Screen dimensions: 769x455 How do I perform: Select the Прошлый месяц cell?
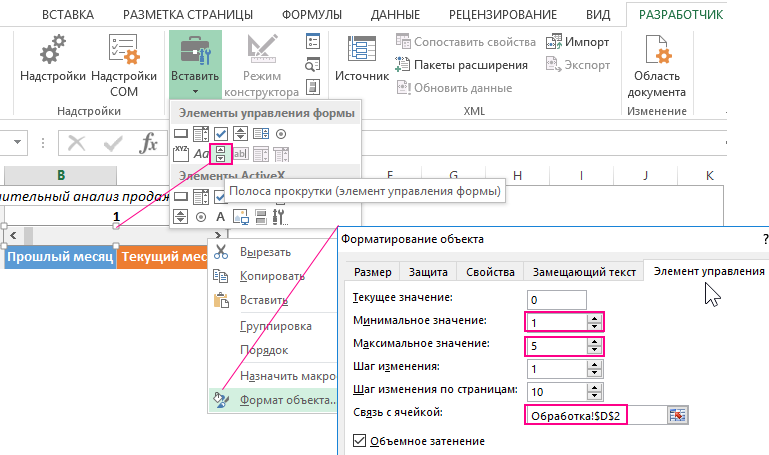pyautogui.click(x=60, y=256)
